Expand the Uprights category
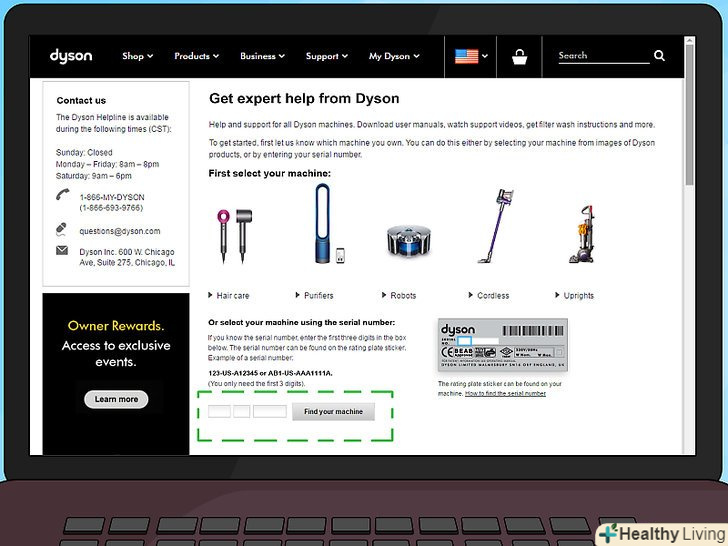 point(574,295)
